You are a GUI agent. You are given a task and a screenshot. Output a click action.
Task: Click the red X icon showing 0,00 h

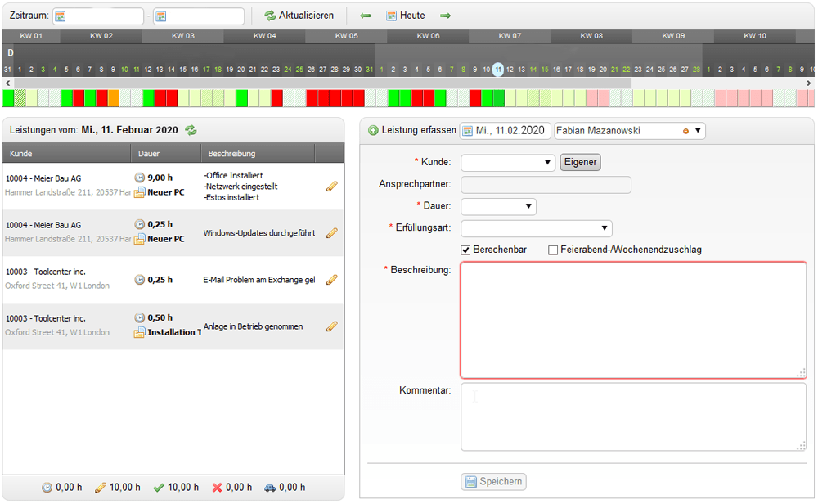tap(216, 487)
